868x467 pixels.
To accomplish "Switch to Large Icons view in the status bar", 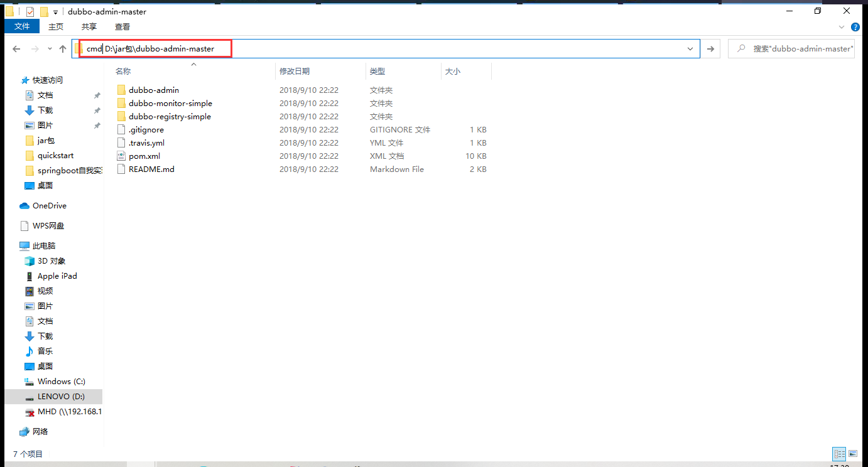I will [854, 454].
